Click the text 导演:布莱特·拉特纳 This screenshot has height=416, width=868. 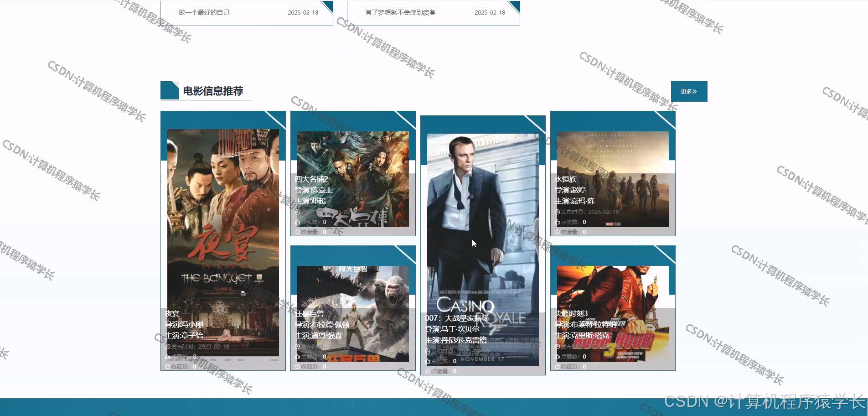585,325
